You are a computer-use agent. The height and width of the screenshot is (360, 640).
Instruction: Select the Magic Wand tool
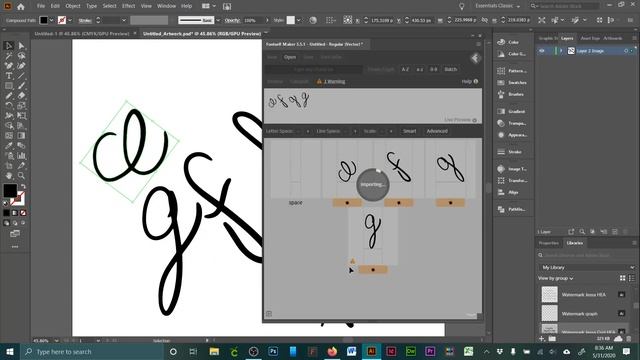tap(9, 56)
